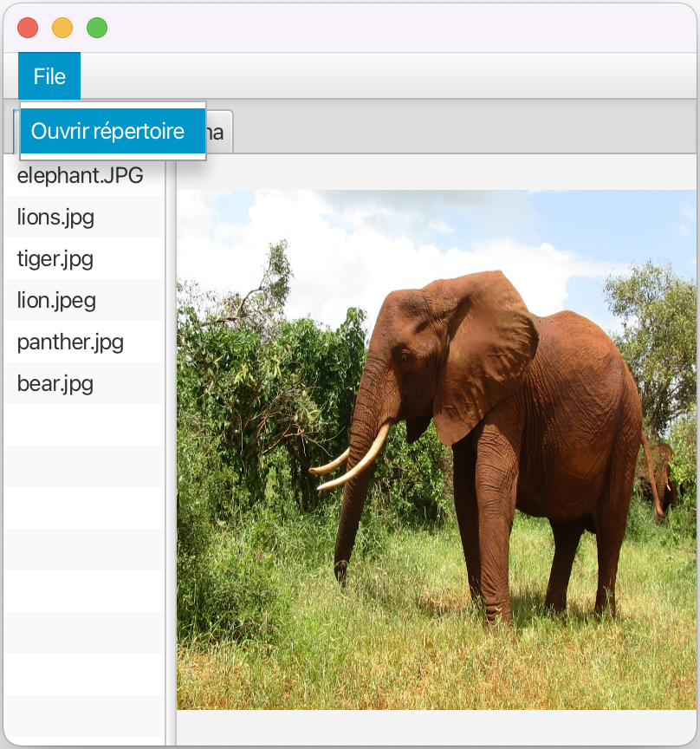Close the window with the red button

click(x=28, y=28)
